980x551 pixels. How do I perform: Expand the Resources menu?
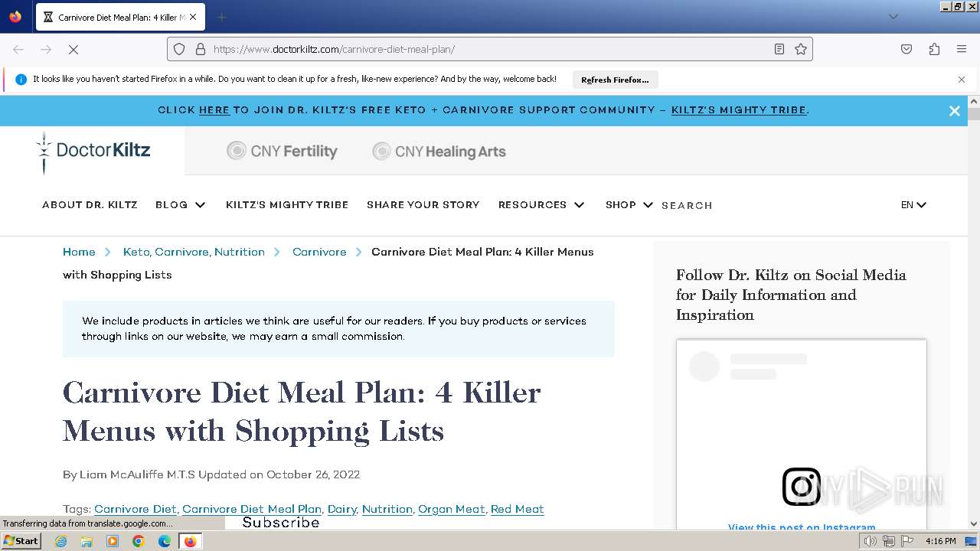coord(541,205)
